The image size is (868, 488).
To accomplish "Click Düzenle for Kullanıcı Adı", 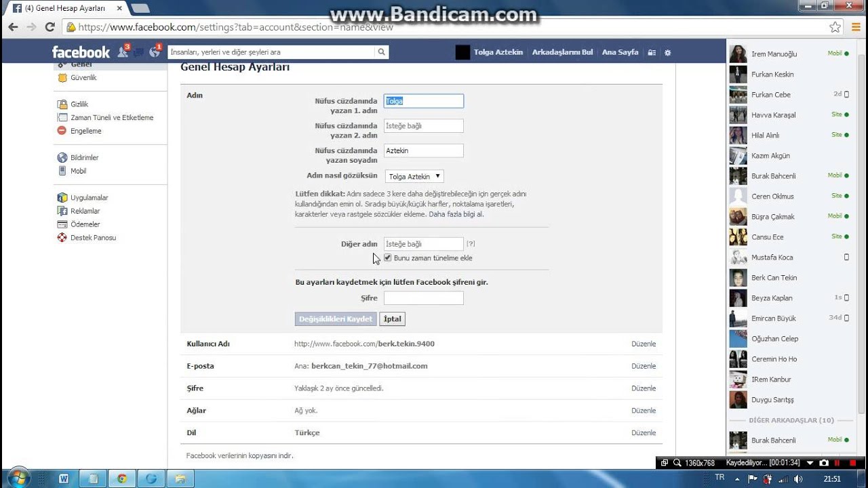I will click(644, 344).
